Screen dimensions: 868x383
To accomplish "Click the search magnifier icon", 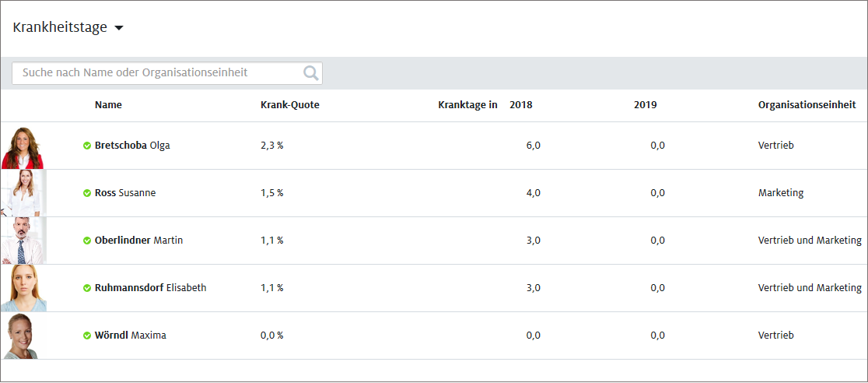I will point(310,73).
